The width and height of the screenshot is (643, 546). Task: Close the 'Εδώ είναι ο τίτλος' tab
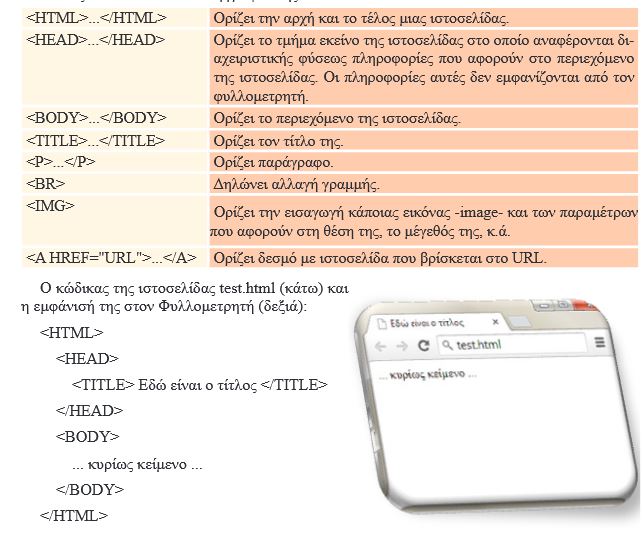pyautogui.click(x=497, y=323)
